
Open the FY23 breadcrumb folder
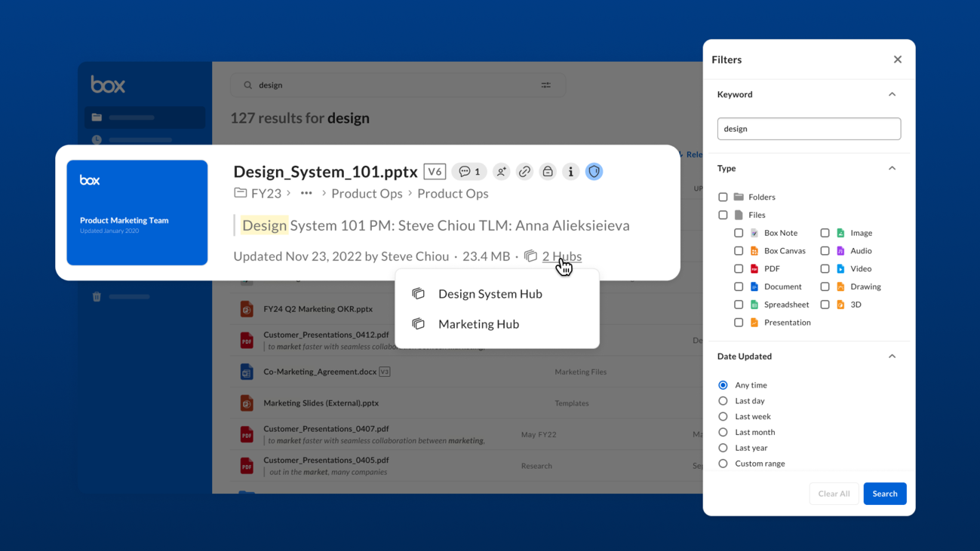[266, 194]
